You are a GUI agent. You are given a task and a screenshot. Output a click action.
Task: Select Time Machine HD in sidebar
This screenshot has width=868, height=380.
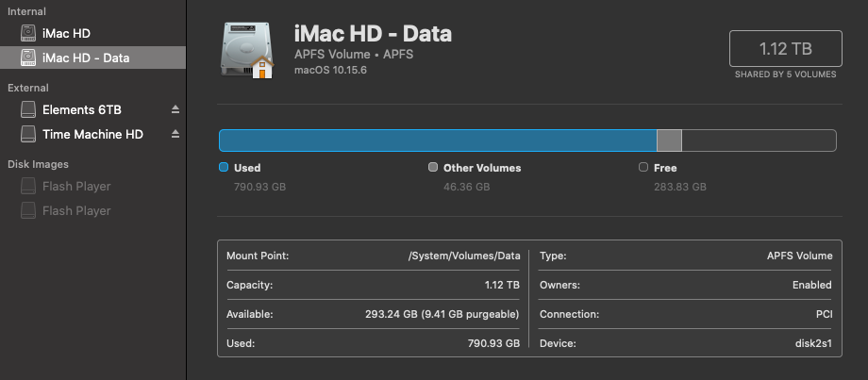(x=93, y=134)
